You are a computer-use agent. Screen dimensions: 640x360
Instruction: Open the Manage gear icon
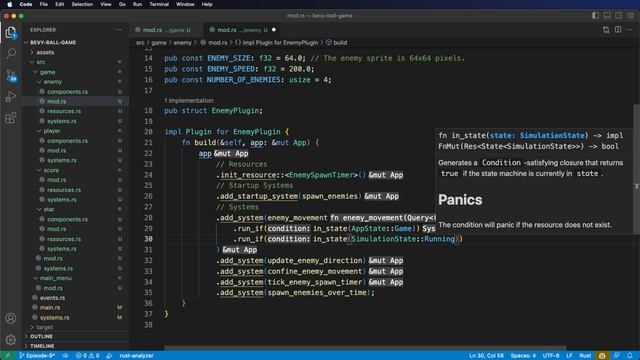click(x=11, y=339)
